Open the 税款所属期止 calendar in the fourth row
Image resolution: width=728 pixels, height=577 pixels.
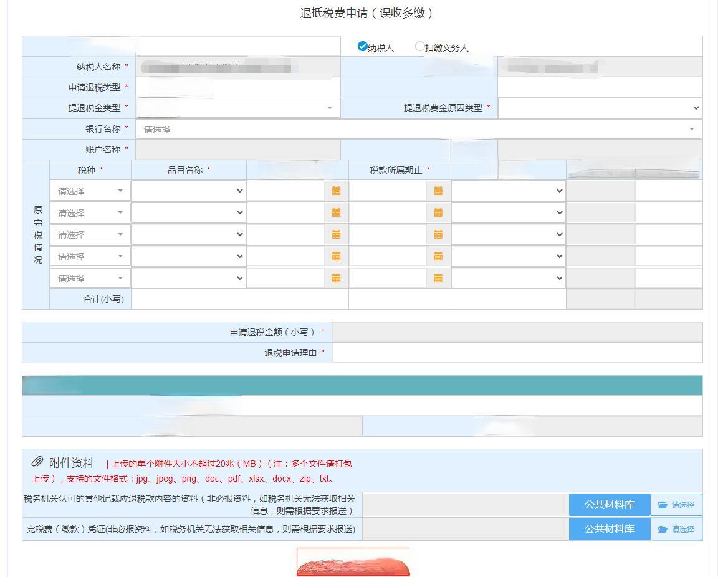click(x=438, y=256)
